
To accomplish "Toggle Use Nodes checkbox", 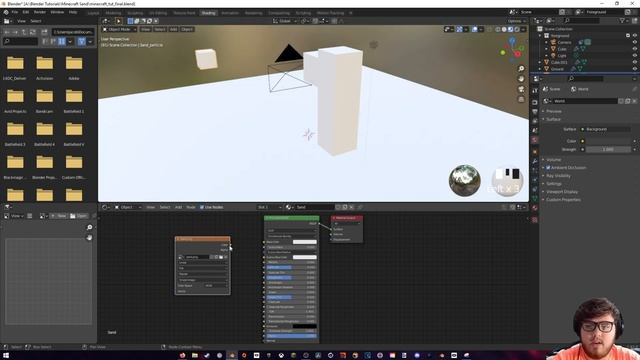I will coord(202,207).
